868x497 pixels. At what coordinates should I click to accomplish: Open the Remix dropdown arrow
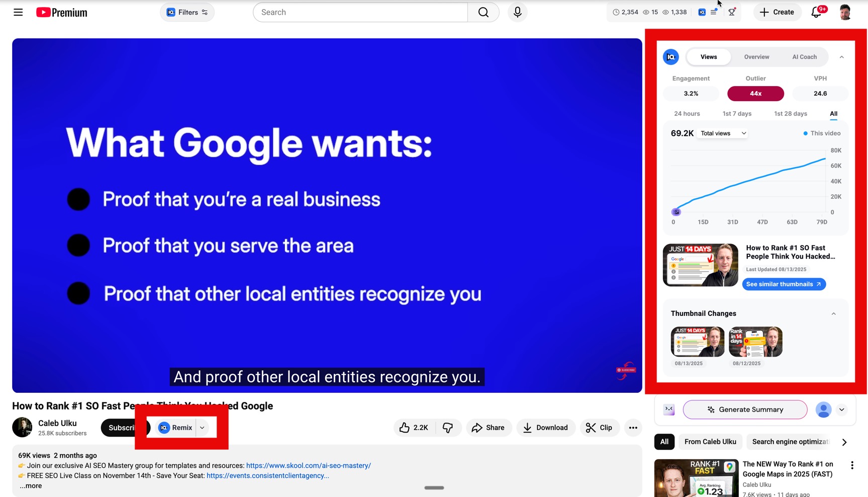click(202, 428)
